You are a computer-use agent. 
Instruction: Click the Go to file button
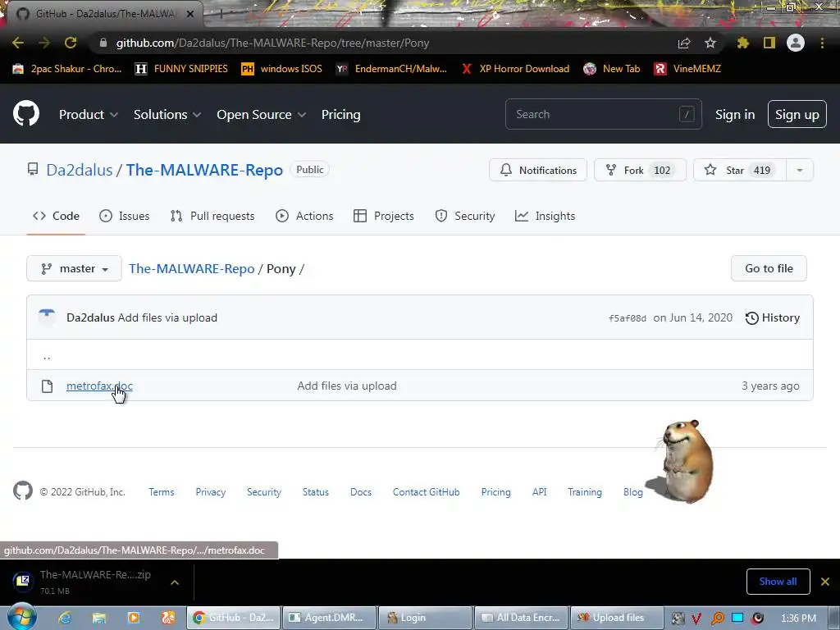tap(769, 268)
